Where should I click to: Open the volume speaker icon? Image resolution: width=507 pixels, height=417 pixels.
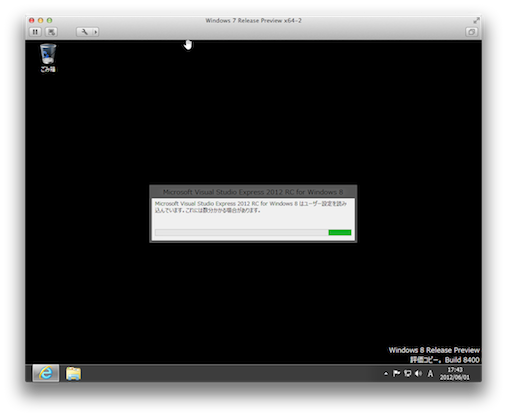[418, 373]
